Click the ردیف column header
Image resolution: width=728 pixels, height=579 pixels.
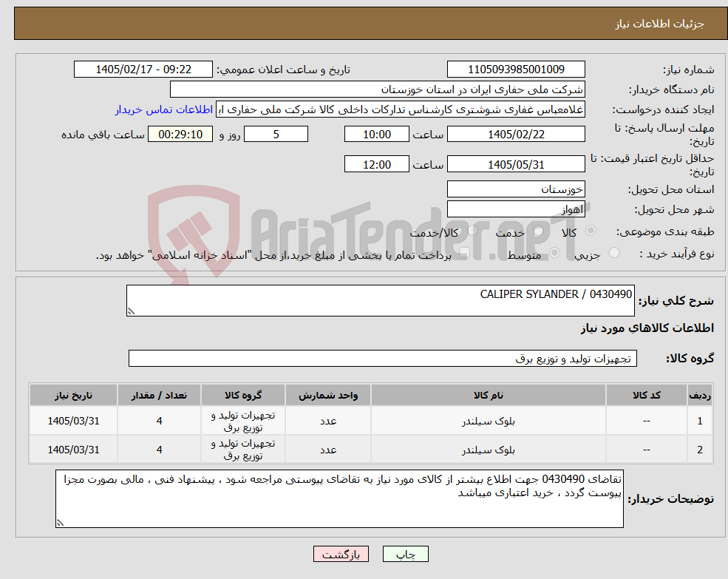point(700,395)
